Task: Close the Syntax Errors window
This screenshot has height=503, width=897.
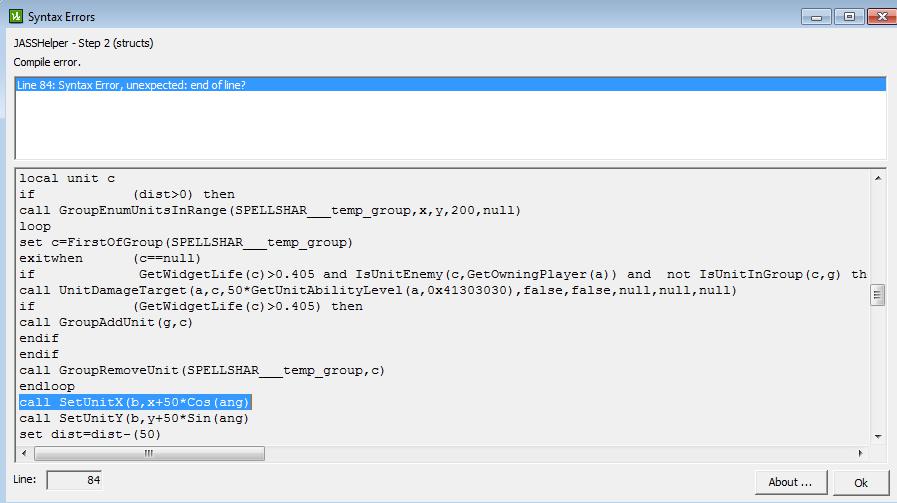Action: tap(882, 17)
